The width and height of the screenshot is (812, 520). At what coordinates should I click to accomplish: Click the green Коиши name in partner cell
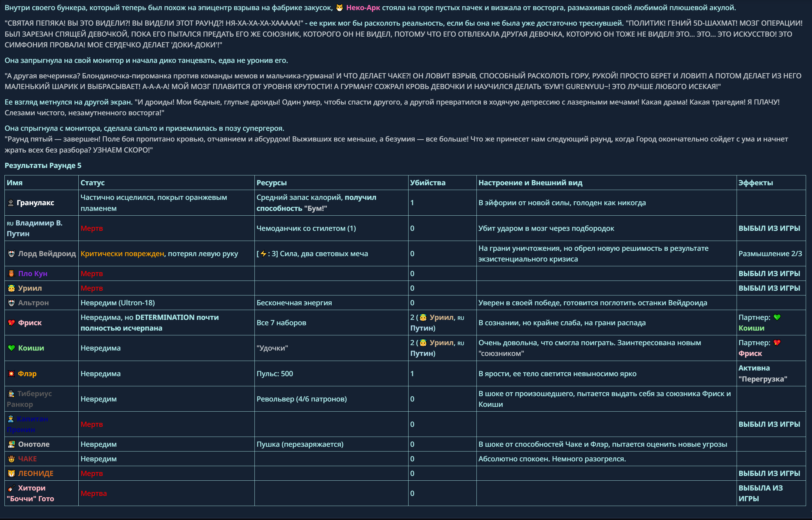(751, 328)
